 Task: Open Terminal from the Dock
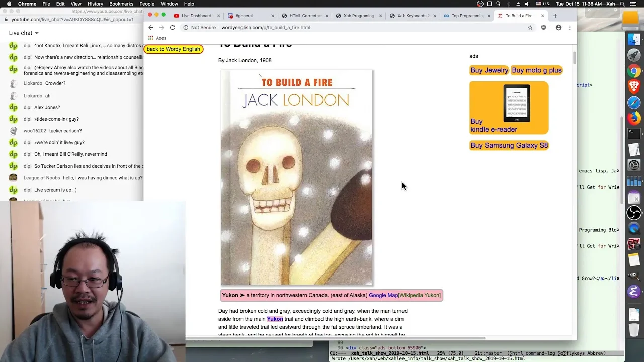[x=634, y=134]
